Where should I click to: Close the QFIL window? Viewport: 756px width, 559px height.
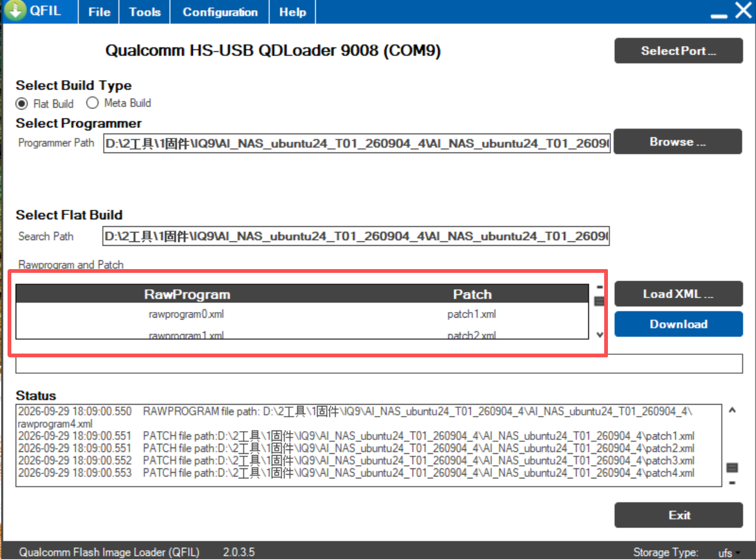point(743,11)
